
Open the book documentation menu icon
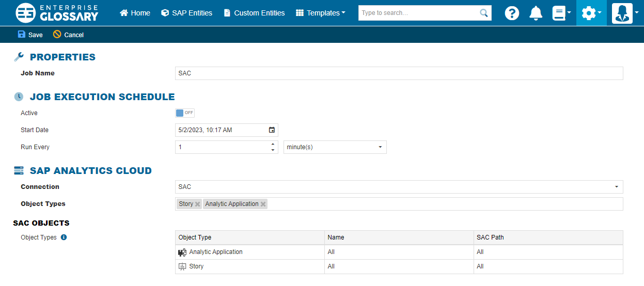tap(560, 13)
